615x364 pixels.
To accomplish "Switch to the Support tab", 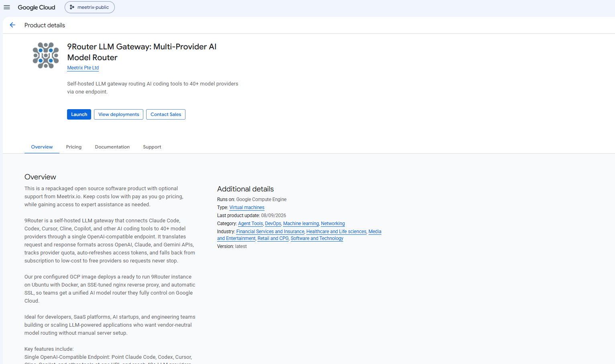I will click(152, 147).
